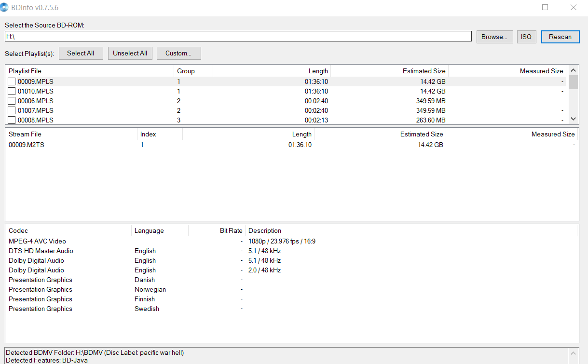Sort playlists by Estimated Size header

point(390,71)
